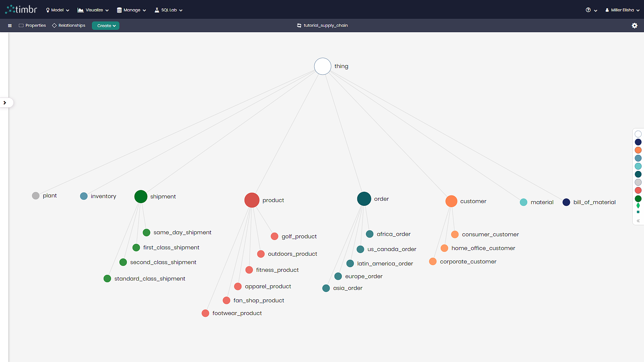
Task: Open the SQL Lab menu
Action: click(x=168, y=10)
